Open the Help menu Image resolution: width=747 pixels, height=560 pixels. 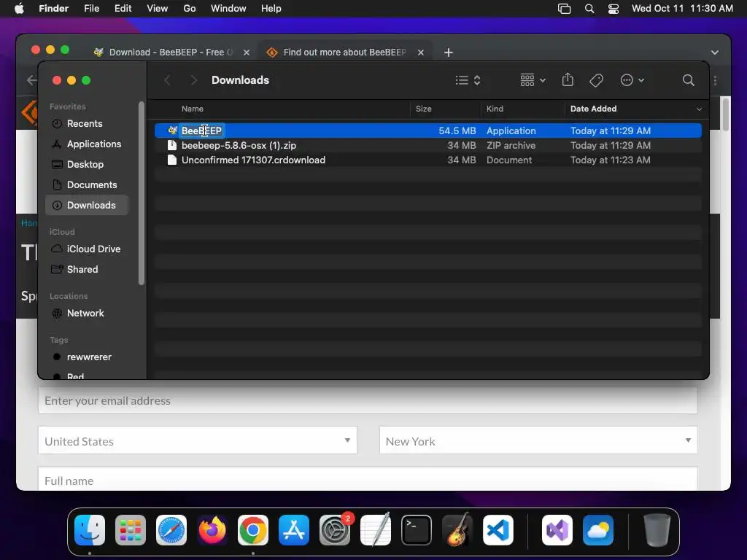click(x=271, y=9)
